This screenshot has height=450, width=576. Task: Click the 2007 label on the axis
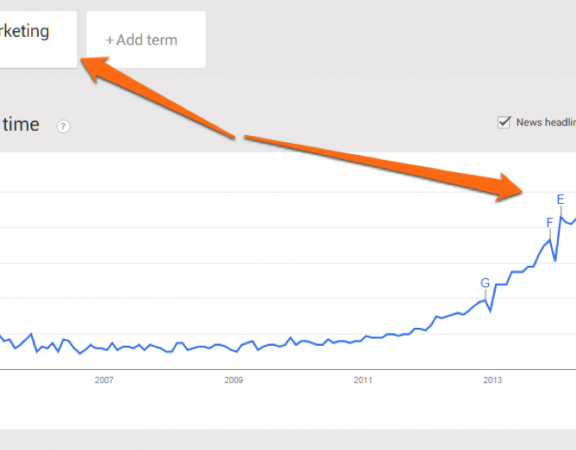click(x=104, y=380)
